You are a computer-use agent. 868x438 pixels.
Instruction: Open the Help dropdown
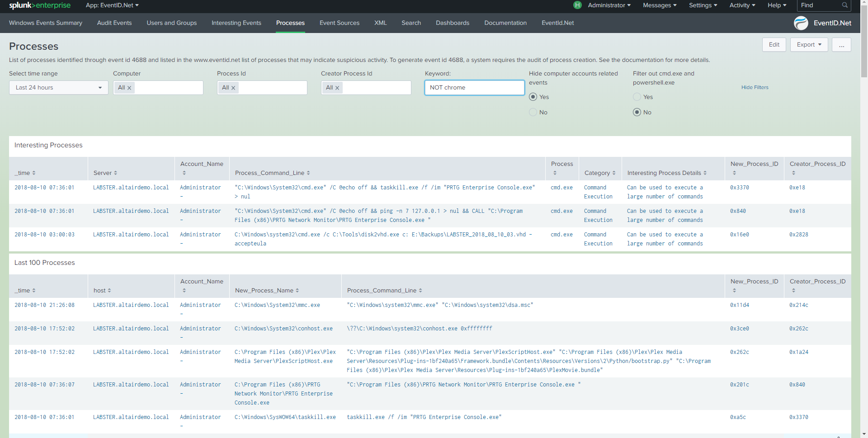pos(777,5)
